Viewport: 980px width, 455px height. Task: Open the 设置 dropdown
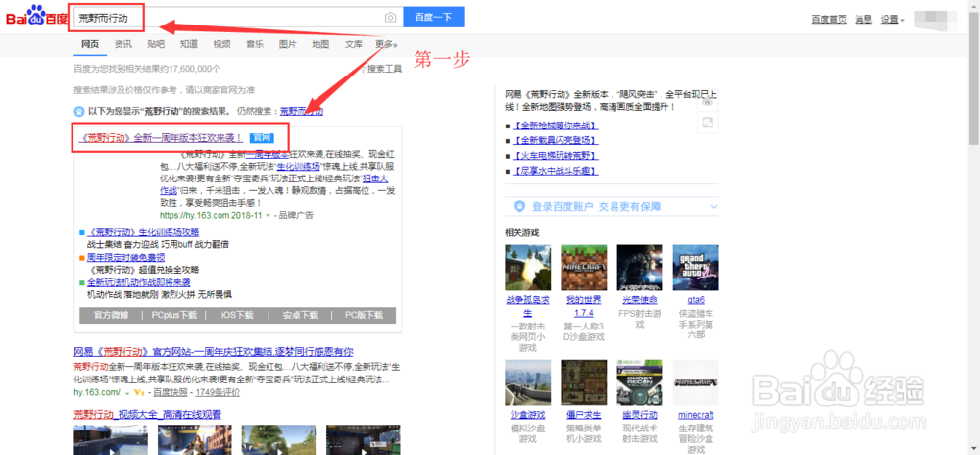click(892, 19)
